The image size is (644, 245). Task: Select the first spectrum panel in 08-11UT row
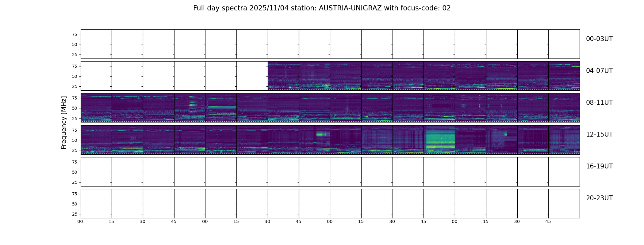[96, 108]
